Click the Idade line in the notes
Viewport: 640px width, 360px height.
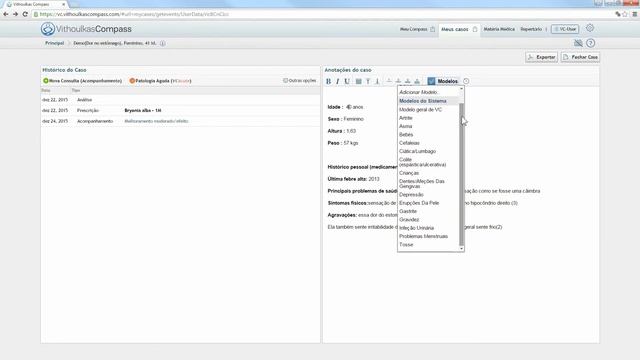point(345,107)
